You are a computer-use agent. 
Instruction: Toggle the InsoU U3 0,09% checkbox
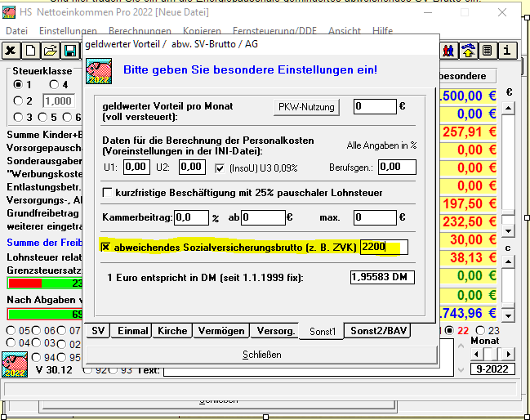(219, 168)
